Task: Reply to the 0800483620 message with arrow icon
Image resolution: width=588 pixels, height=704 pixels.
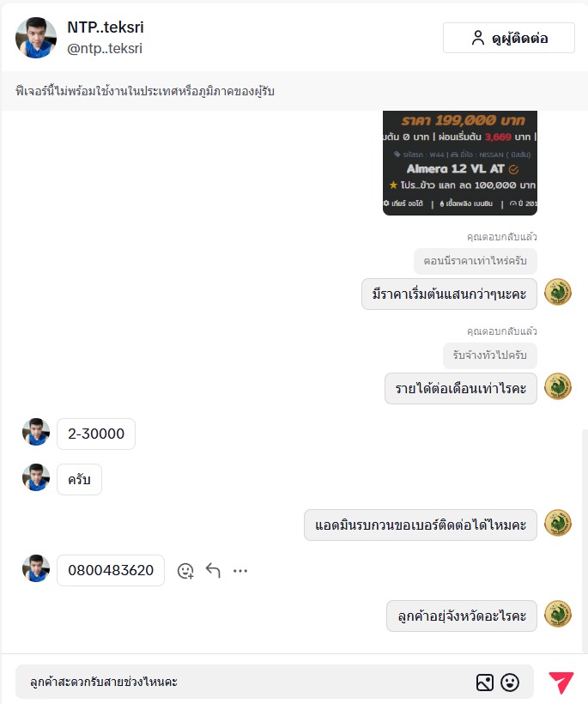Action: [213, 571]
